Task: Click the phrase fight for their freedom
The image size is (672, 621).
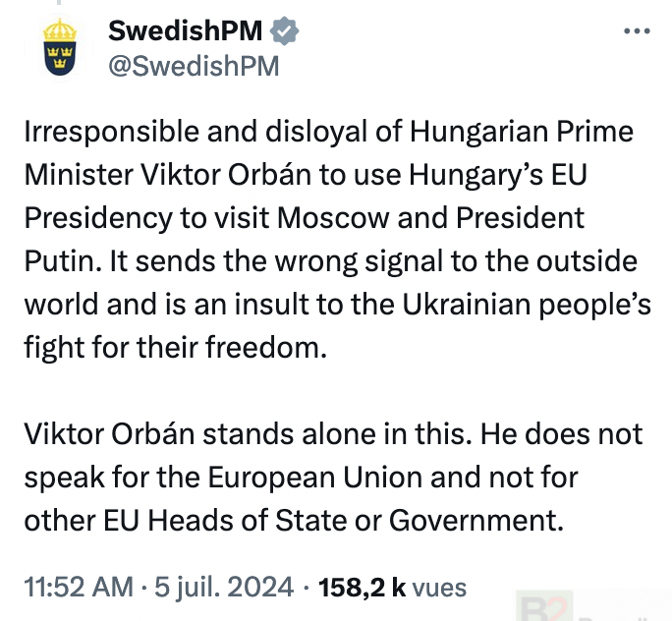Action: [x=175, y=347]
